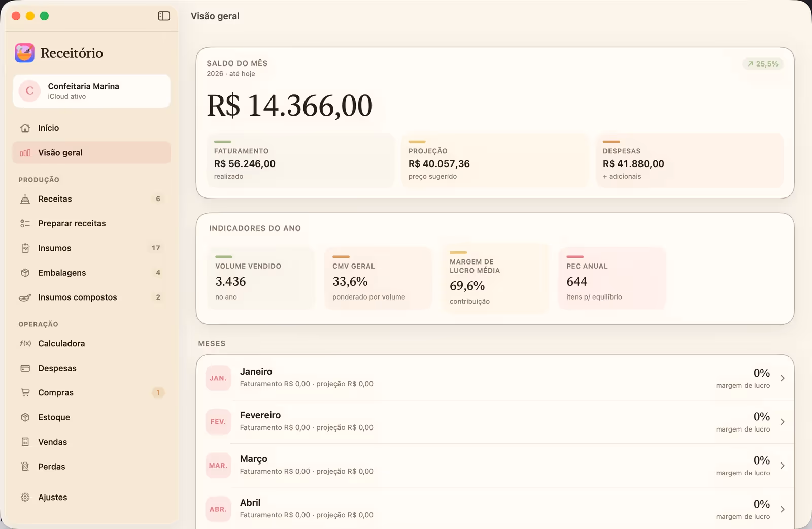Open Preparar receitas section
The image size is (812, 529).
click(91, 223)
